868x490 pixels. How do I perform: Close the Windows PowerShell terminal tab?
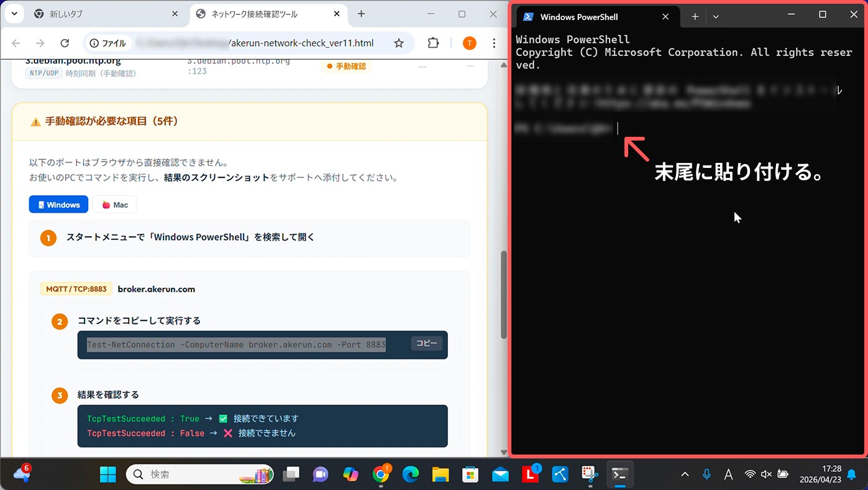coord(665,17)
